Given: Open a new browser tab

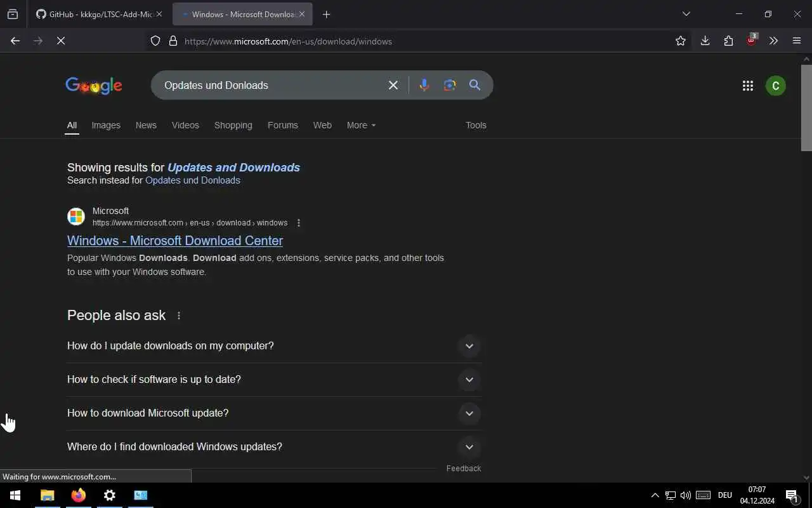Looking at the screenshot, I should (326, 14).
